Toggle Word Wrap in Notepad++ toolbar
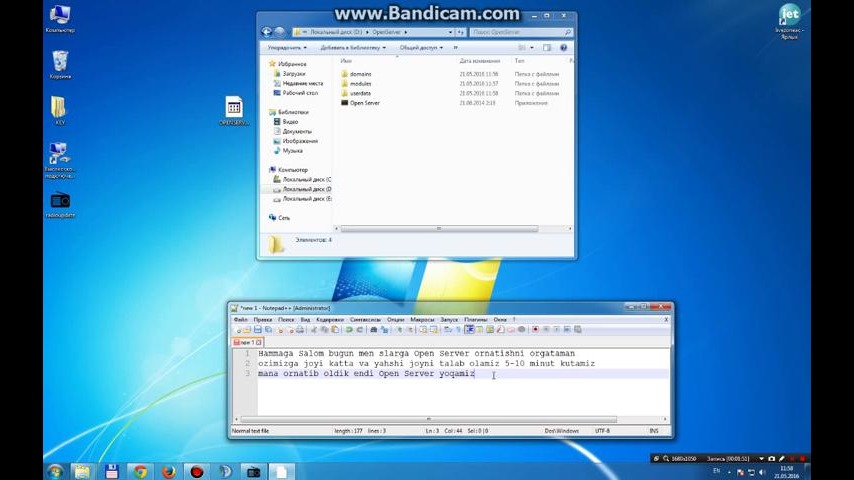The image size is (854, 480). (x=447, y=330)
